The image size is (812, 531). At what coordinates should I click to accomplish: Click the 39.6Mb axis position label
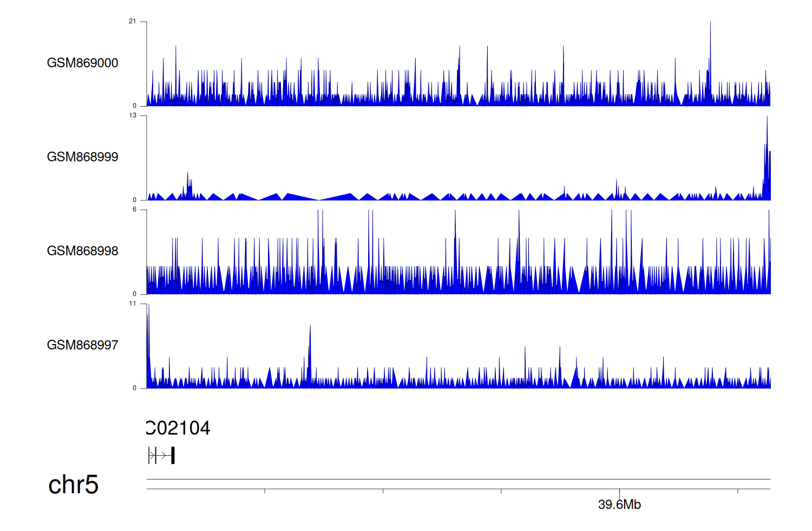click(x=619, y=504)
